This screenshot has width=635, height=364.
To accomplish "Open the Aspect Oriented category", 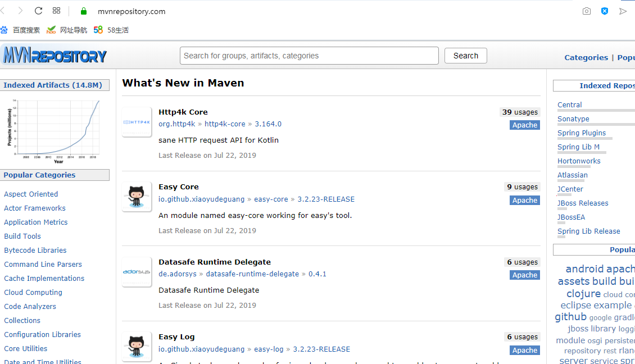I will pyautogui.click(x=31, y=194).
